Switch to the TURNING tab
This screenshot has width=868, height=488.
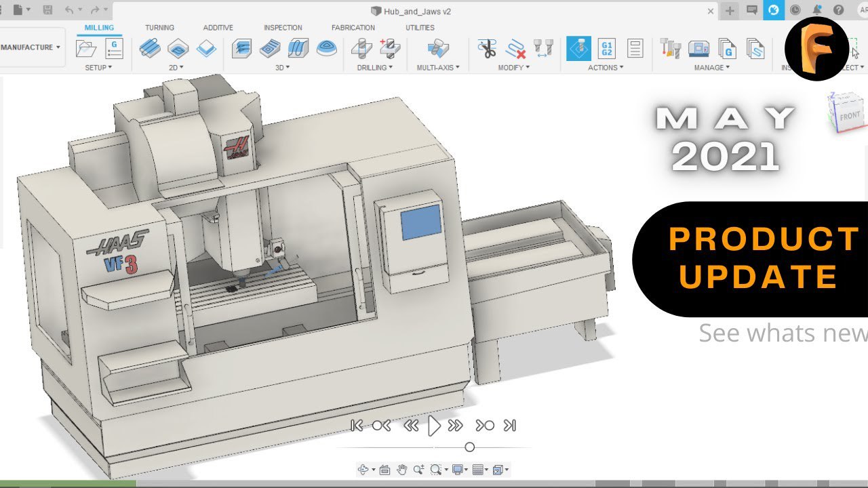[159, 28]
